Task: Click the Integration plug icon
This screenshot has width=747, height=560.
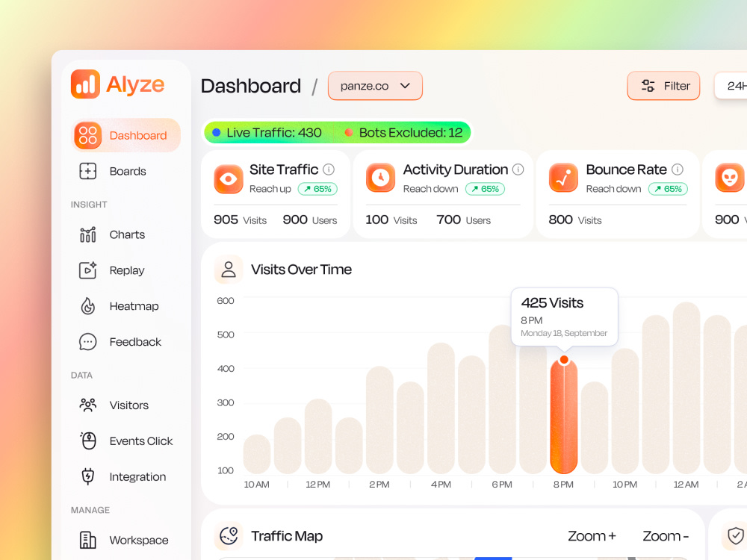Action: 87,476
